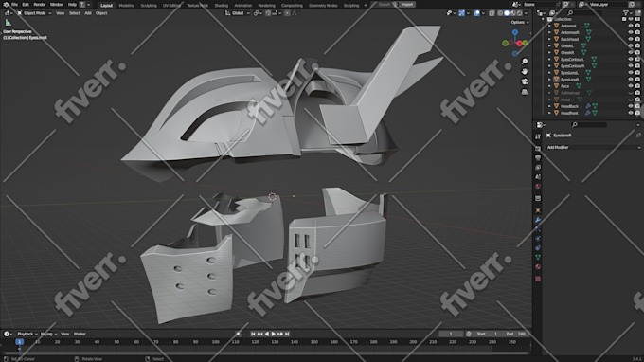The image size is (644, 362).
Task: Hide AntennaL with its eye icon
Action: 631,26
